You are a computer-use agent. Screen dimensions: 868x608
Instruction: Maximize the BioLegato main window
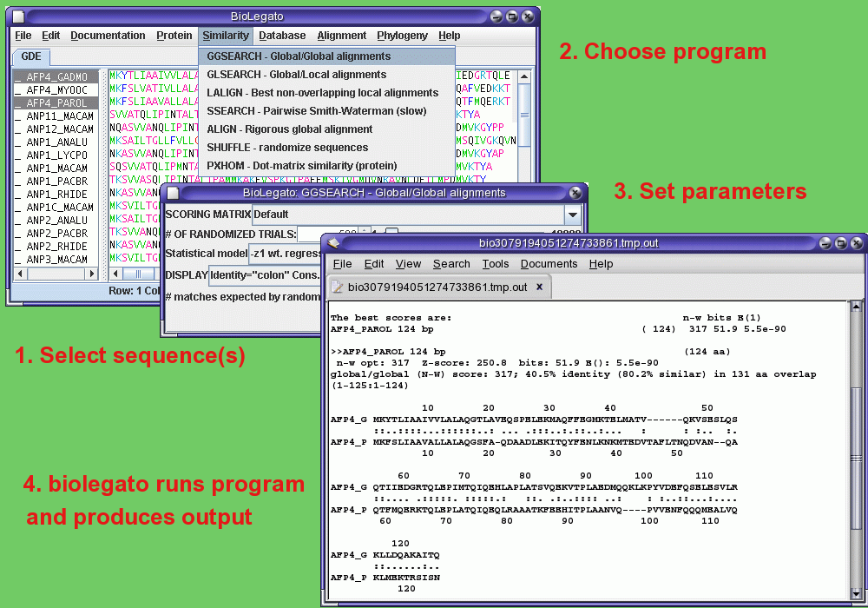click(x=512, y=17)
